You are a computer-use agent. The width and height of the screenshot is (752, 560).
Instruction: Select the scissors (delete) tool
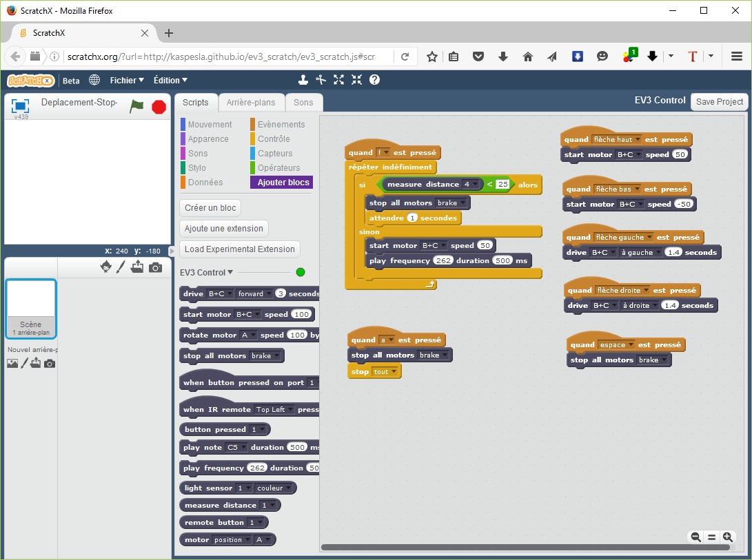pos(321,80)
